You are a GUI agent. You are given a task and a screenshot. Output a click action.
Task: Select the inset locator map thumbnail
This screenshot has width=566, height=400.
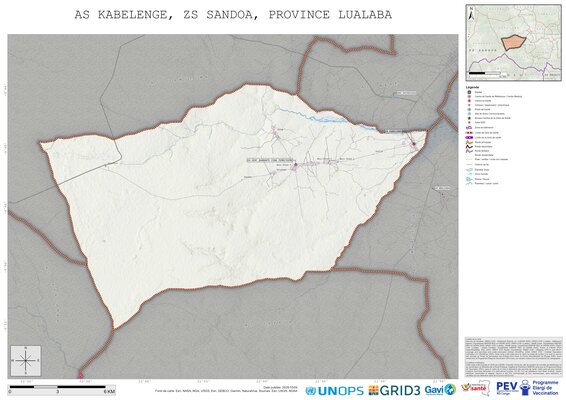click(513, 43)
